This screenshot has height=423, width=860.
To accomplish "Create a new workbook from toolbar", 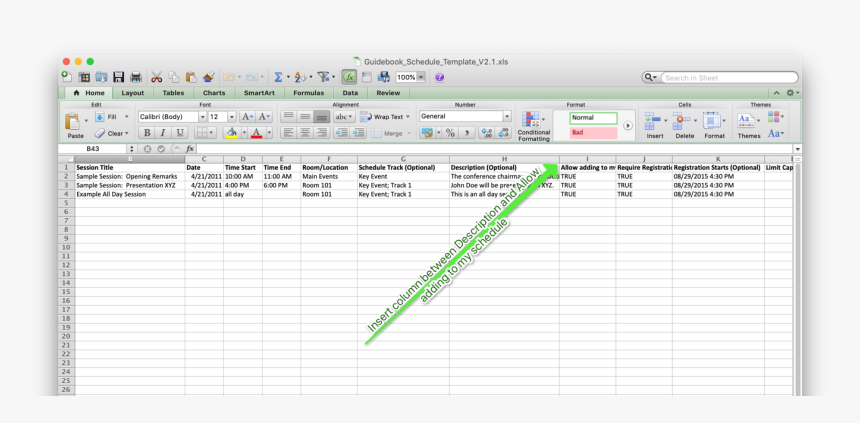I will [66, 77].
